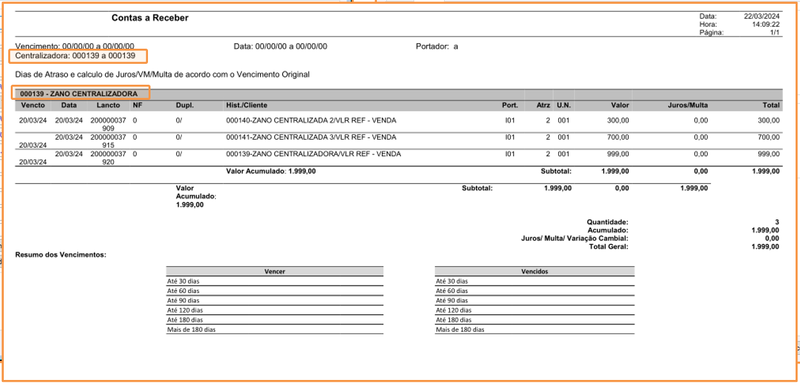Viewport: 800px width, 385px height.
Task: Select row "000141-ZANO CENTRALIZADA 3/VLR REF - VENDA"
Action: click(398, 141)
